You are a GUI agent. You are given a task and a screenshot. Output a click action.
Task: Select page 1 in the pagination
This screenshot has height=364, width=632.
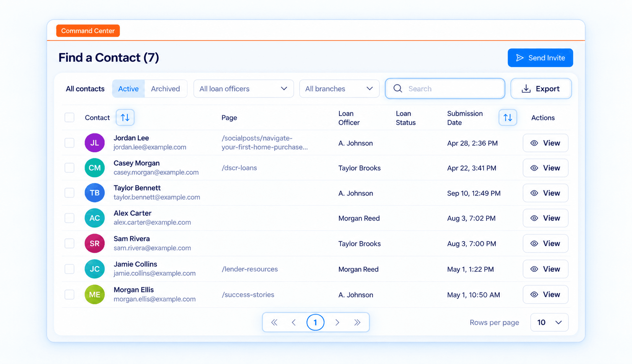[315, 322]
